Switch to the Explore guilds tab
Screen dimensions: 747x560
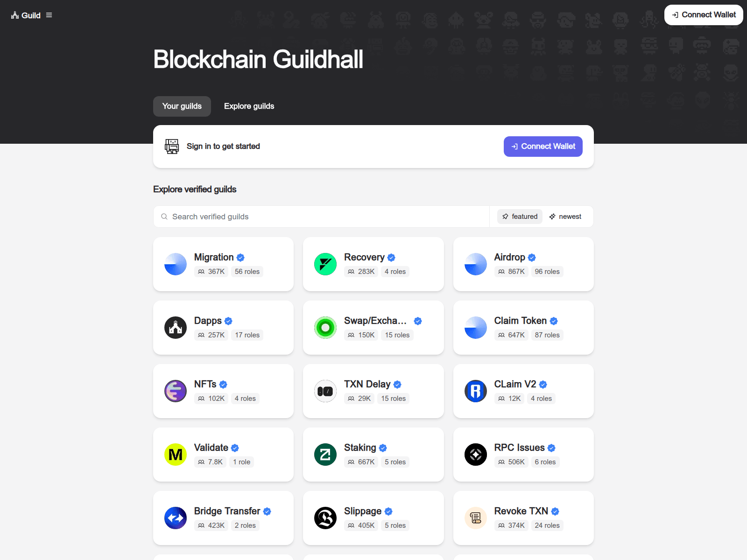click(249, 106)
